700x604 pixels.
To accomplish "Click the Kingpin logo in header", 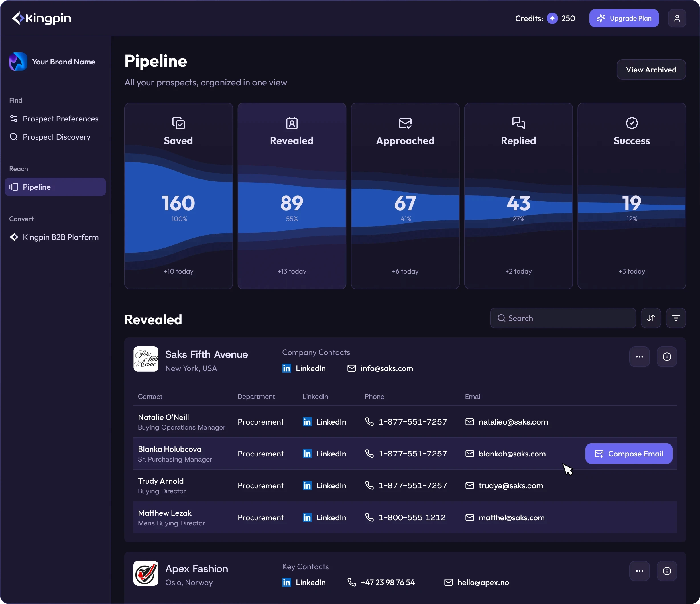I will pyautogui.click(x=42, y=18).
